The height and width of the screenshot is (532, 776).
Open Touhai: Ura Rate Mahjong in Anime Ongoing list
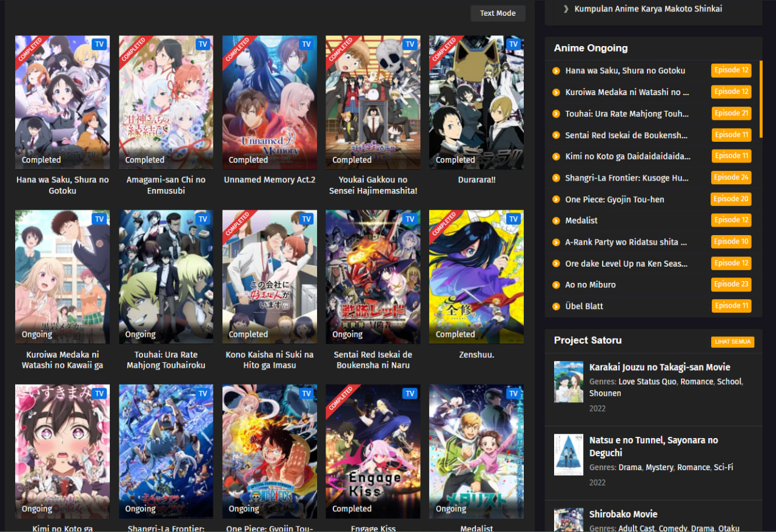(x=627, y=114)
